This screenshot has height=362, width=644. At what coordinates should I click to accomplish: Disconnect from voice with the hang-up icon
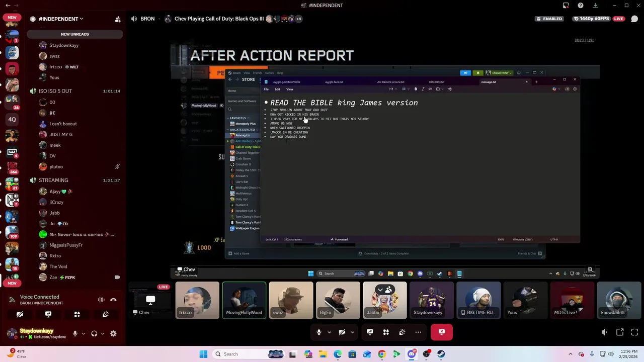113,300
